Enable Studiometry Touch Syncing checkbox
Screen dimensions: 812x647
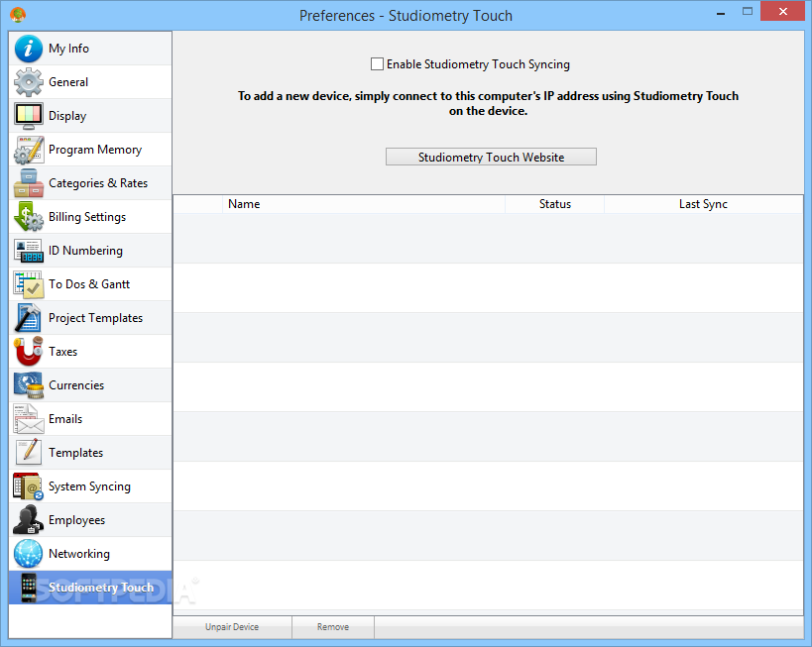pos(377,64)
